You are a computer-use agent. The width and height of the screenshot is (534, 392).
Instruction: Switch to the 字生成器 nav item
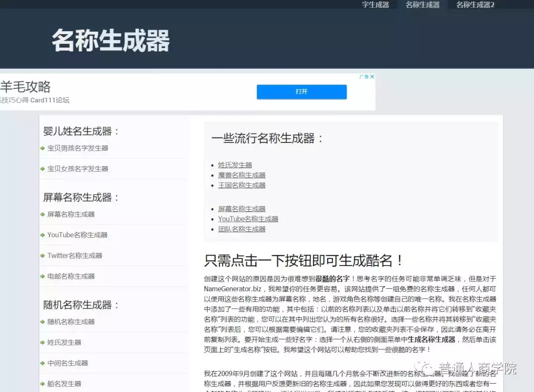click(376, 5)
